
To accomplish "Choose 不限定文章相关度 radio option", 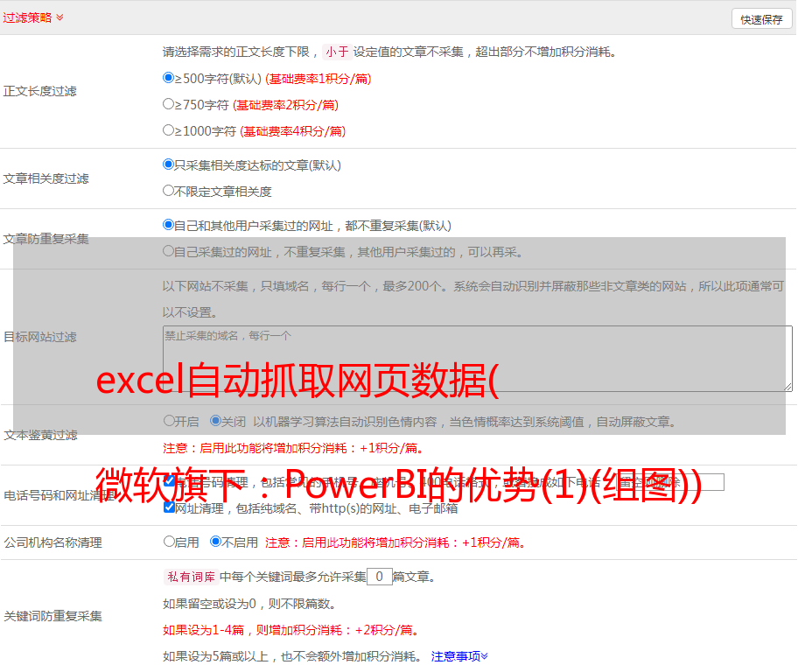I will point(169,191).
